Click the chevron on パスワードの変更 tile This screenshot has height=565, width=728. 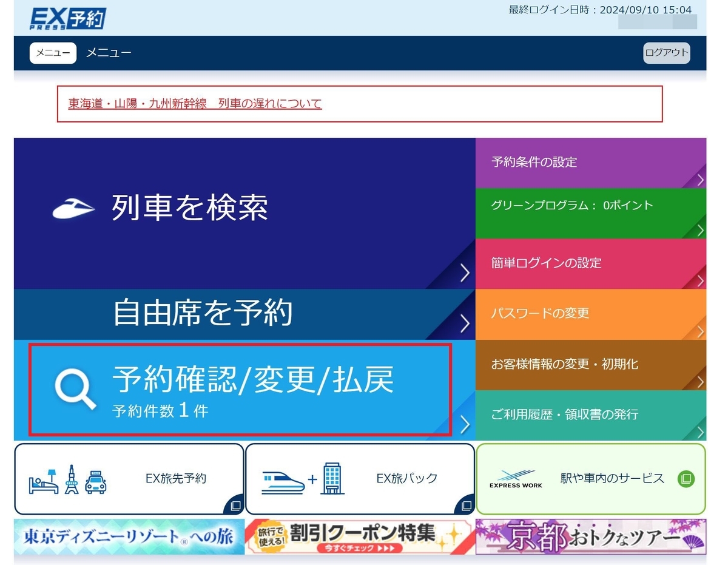coord(700,331)
